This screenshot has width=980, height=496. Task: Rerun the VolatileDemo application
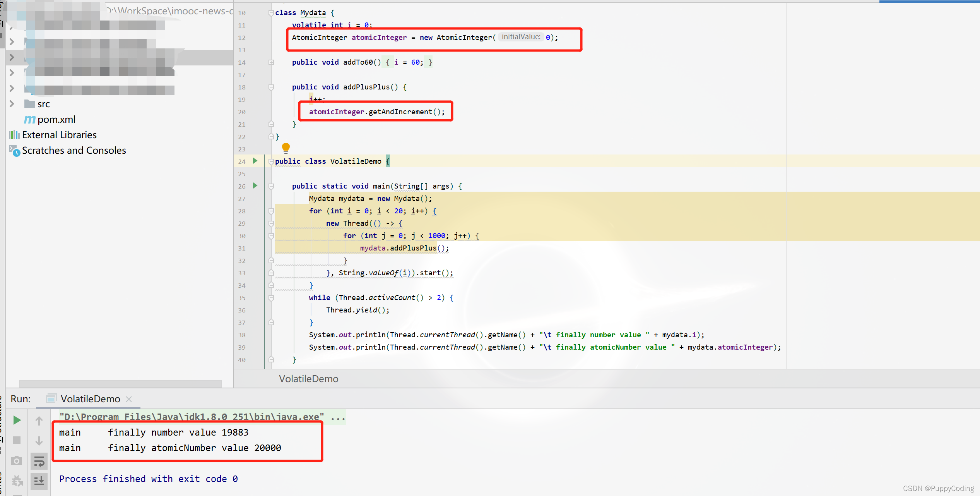tap(16, 420)
